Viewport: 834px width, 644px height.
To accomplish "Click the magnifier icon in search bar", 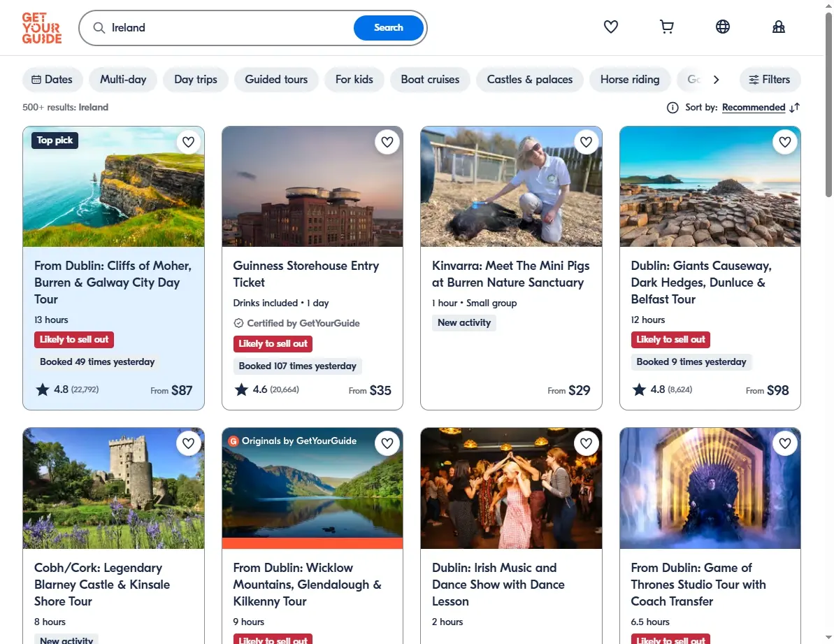I will point(99,28).
